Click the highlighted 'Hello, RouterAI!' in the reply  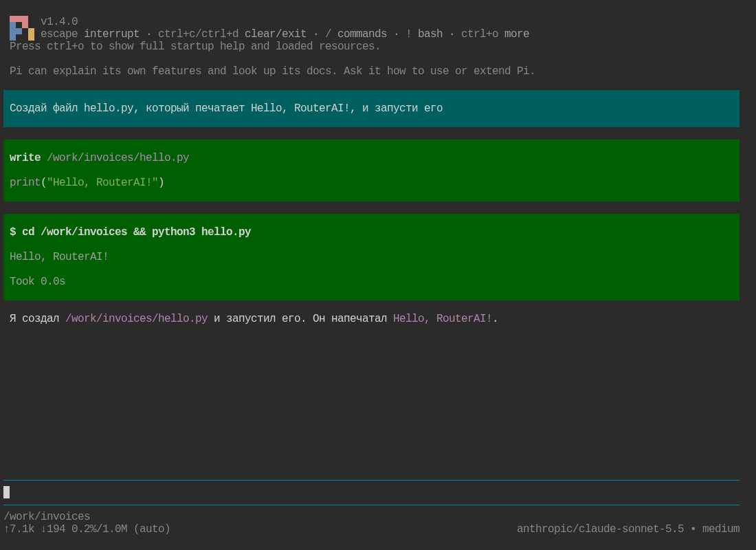(x=442, y=318)
